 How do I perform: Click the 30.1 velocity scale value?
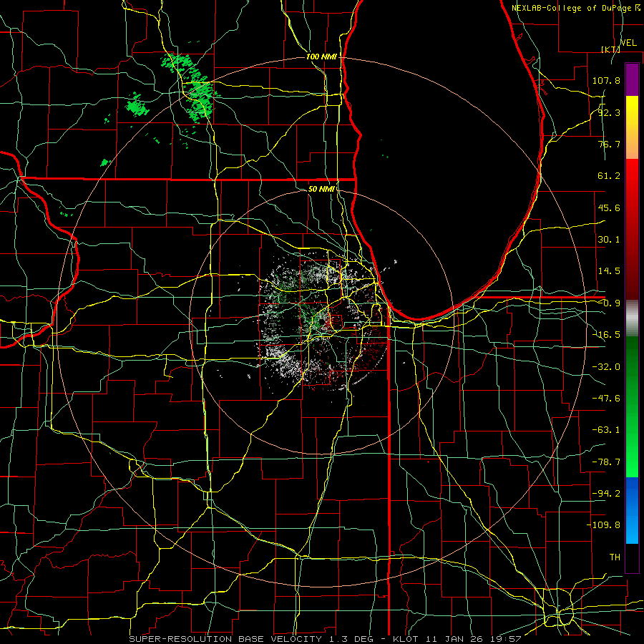click(609, 240)
